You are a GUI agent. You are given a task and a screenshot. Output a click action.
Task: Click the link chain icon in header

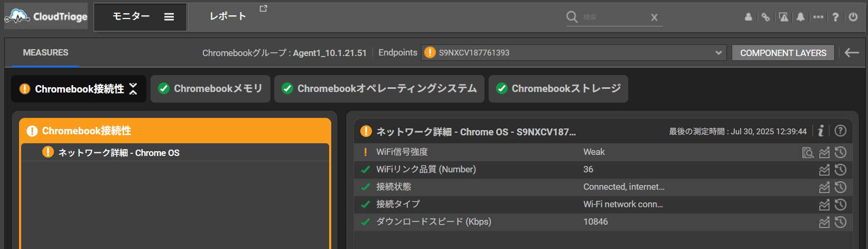pos(766,17)
